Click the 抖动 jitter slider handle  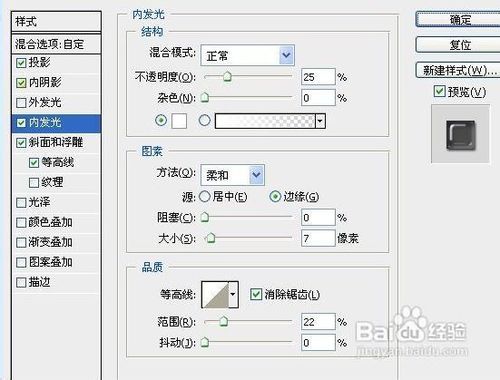click(205, 342)
